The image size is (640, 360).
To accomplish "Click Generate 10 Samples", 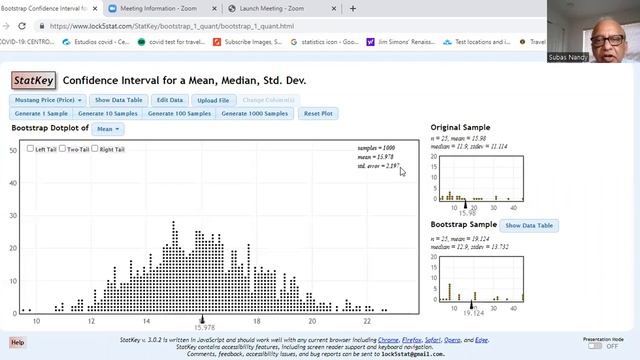I will 108,113.
